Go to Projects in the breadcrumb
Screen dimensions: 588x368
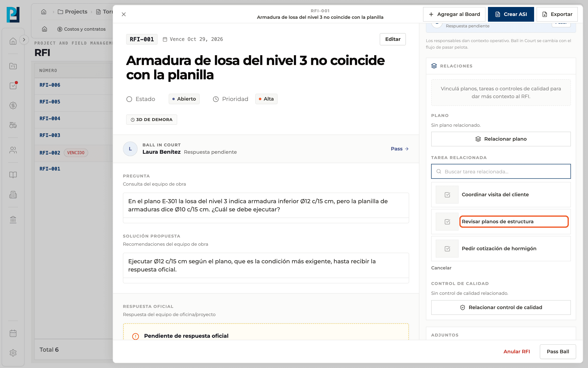[x=72, y=12]
